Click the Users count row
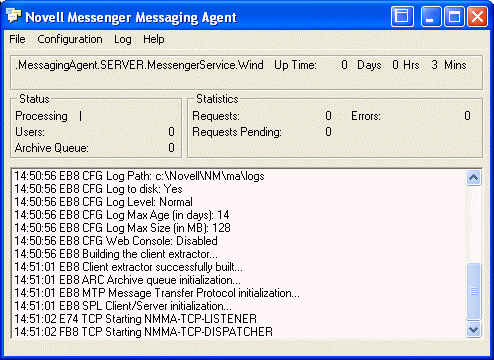This screenshot has width=494, height=360. tap(95, 132)
